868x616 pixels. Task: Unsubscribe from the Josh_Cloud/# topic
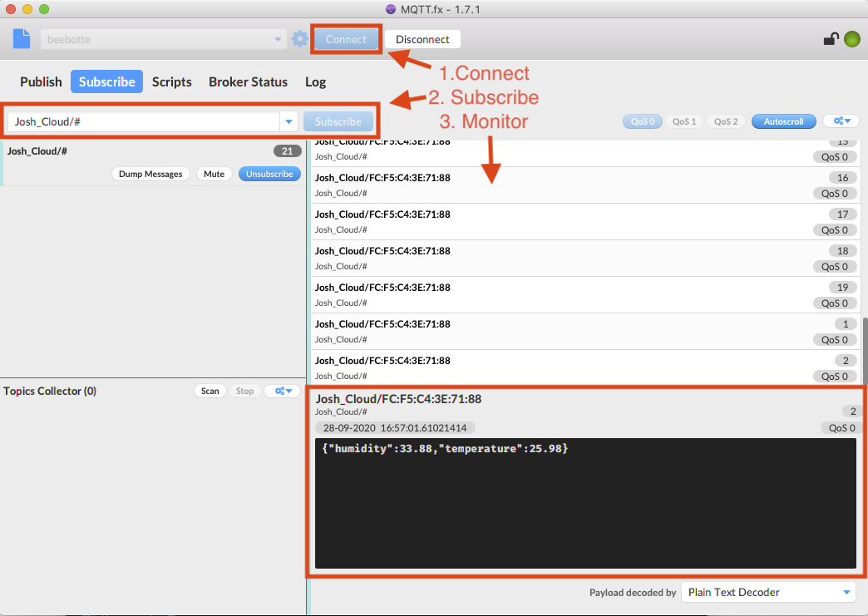[x=269, y=174]
